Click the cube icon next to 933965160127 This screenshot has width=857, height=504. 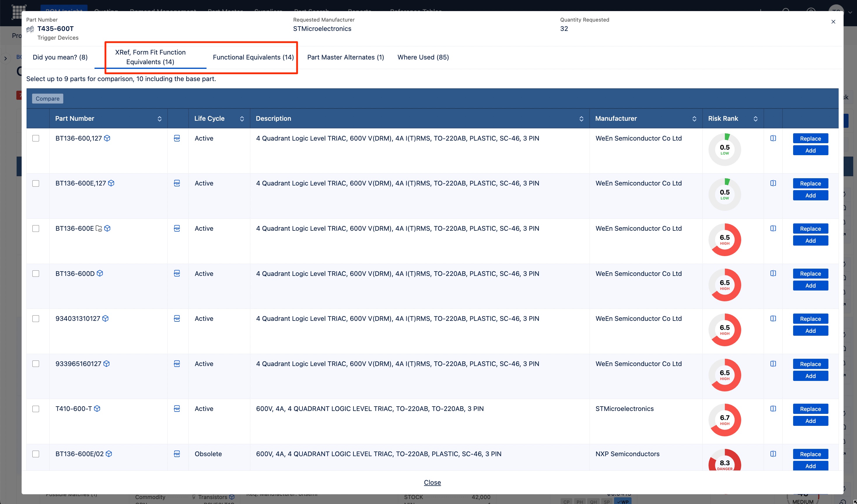pos(106,363)
